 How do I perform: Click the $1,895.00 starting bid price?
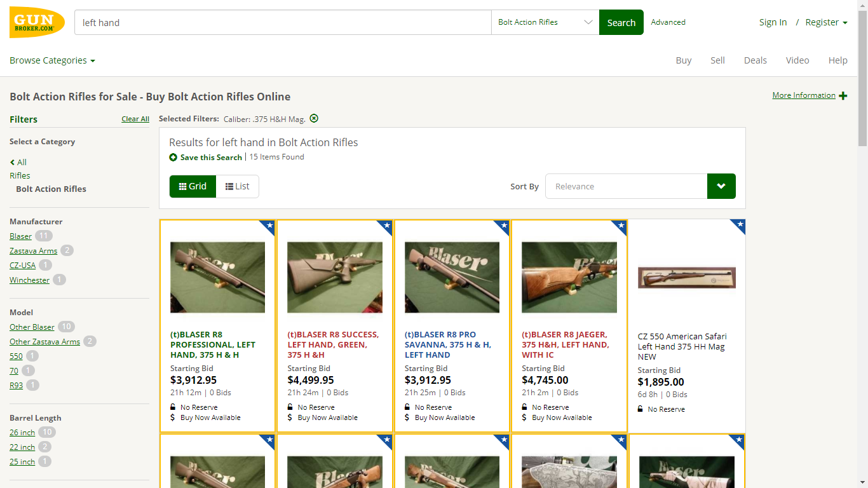click(661, 382)
